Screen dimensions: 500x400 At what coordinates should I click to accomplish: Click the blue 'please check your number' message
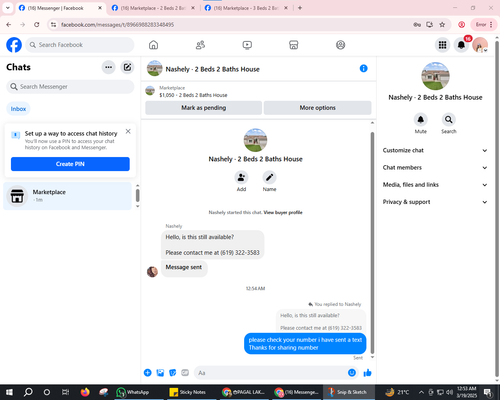pos(305,344)
